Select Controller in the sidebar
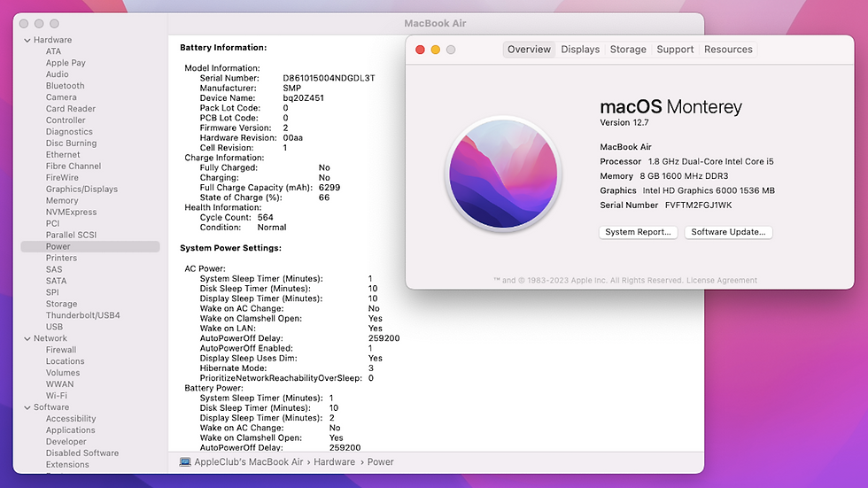868x488 pixels. (x=66, y=120)
